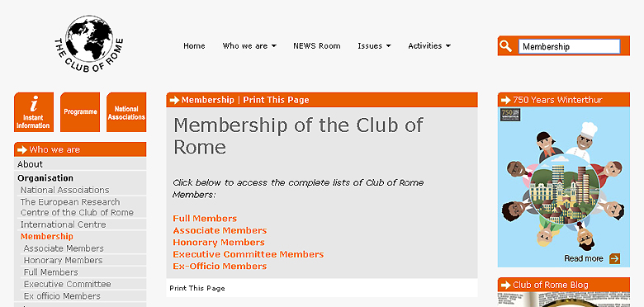
Task: Expand the Who we are dropdown menu
Action: coord(249,46)
